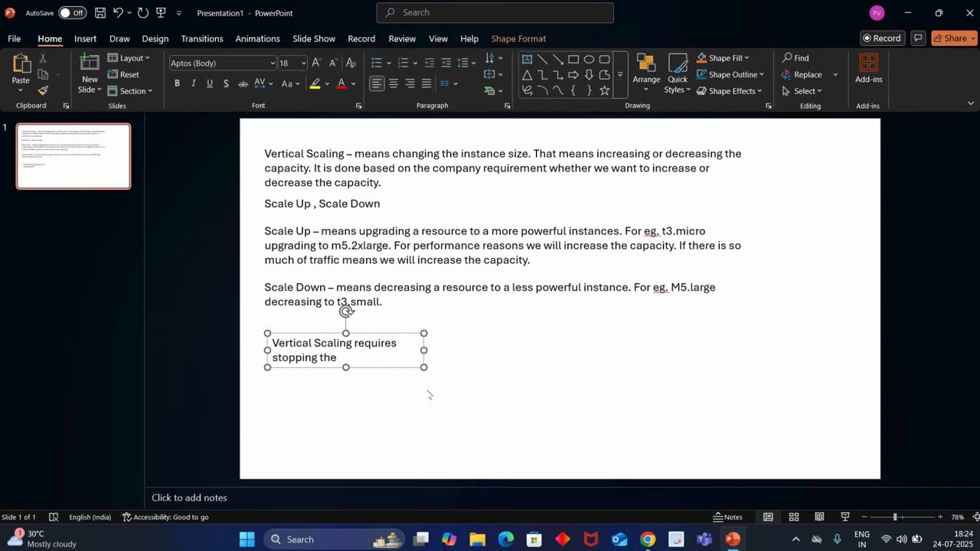Click the Share button
Screen dimensions: 980x551
pyautogui.click(x=954, y=38)
